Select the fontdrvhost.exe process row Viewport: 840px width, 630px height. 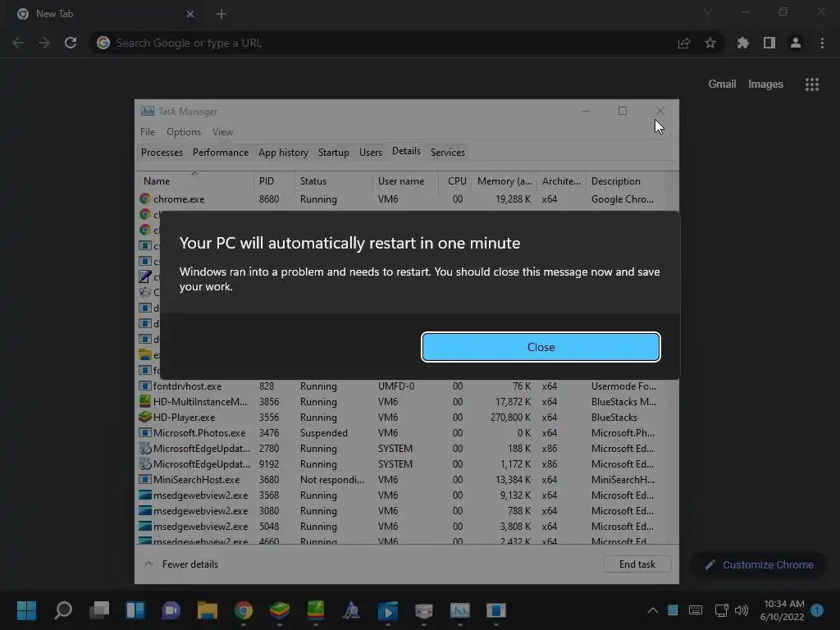pos(400,386)
